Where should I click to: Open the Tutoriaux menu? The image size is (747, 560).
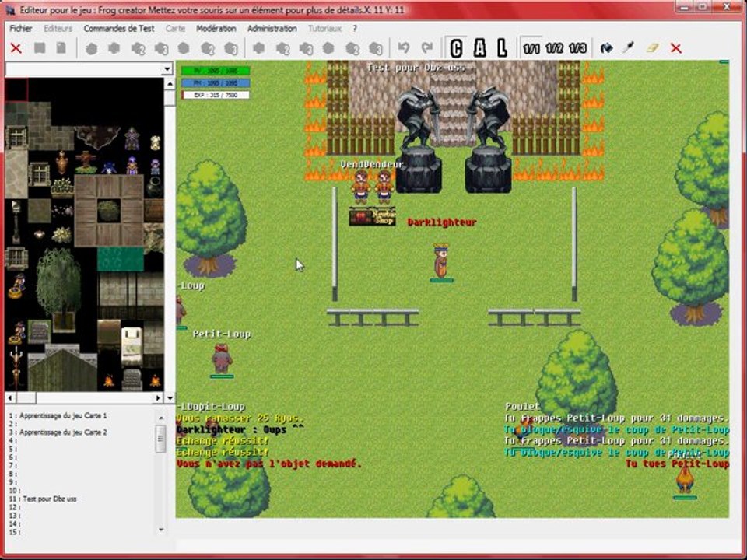(325, 29)
